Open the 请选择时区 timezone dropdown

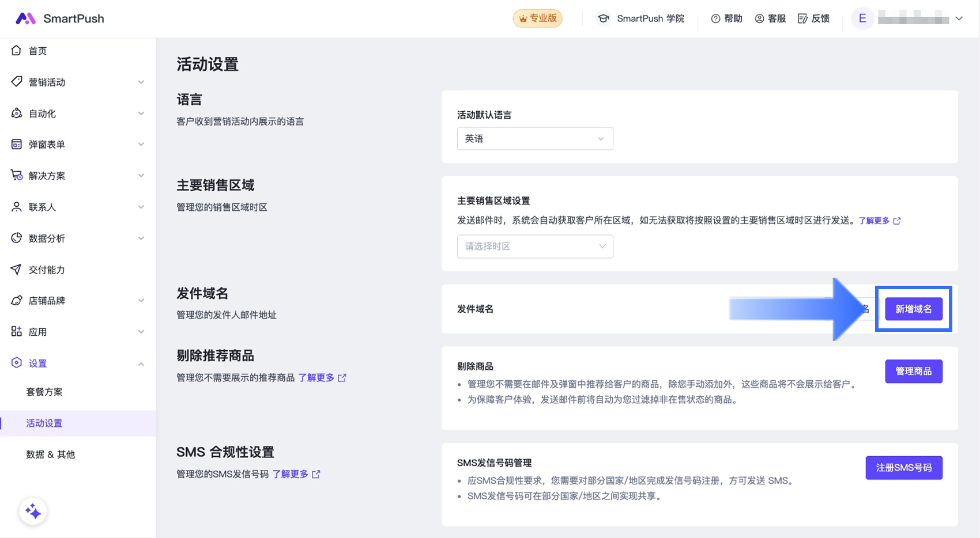[x=534, y=247]
